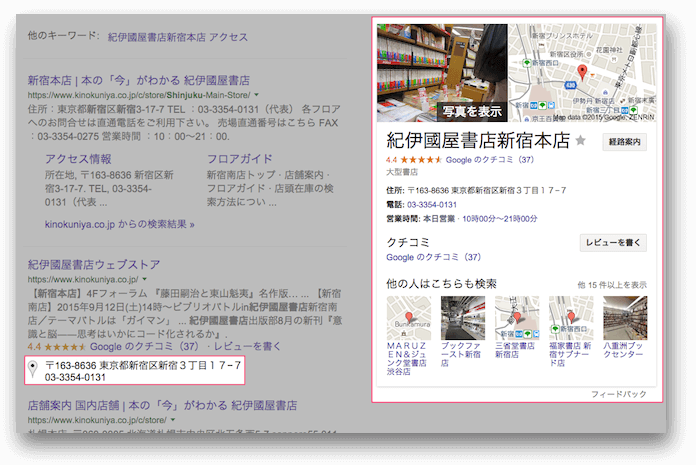This screenshot has height=465, width=696.
Task: Open 写真を表示 store photo
Action: pos(442,73)
